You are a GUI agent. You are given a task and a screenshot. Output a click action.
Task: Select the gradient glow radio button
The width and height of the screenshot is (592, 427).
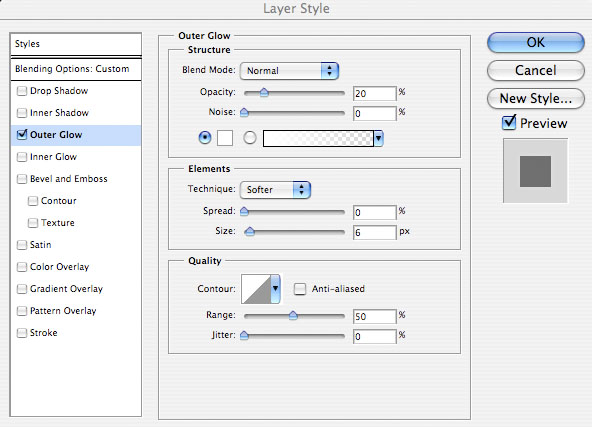tap(250, 138)
